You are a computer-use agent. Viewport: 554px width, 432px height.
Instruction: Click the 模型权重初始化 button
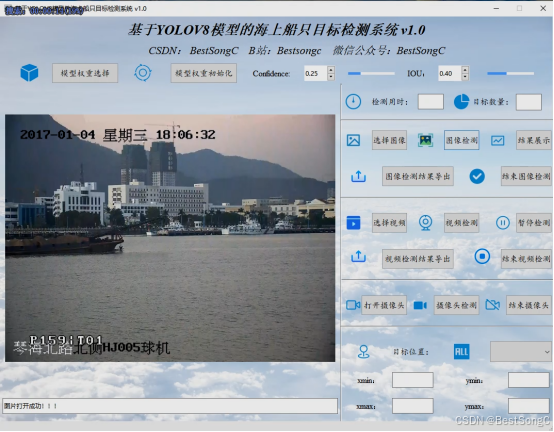point(204,73)
